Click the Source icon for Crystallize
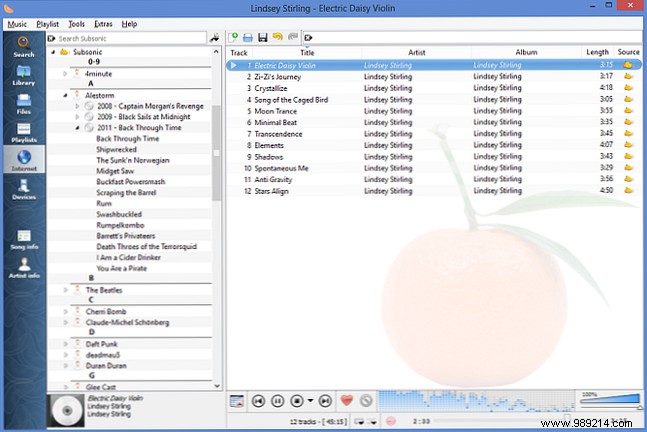 pyautogui.click(x=628, y=88)
